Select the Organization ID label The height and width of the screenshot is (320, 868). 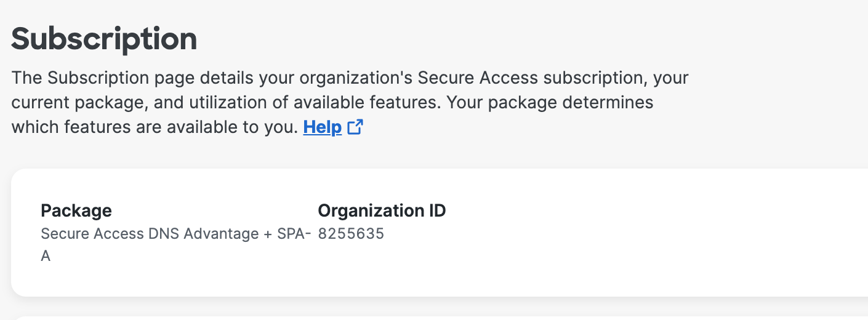(x=382, y=210)
